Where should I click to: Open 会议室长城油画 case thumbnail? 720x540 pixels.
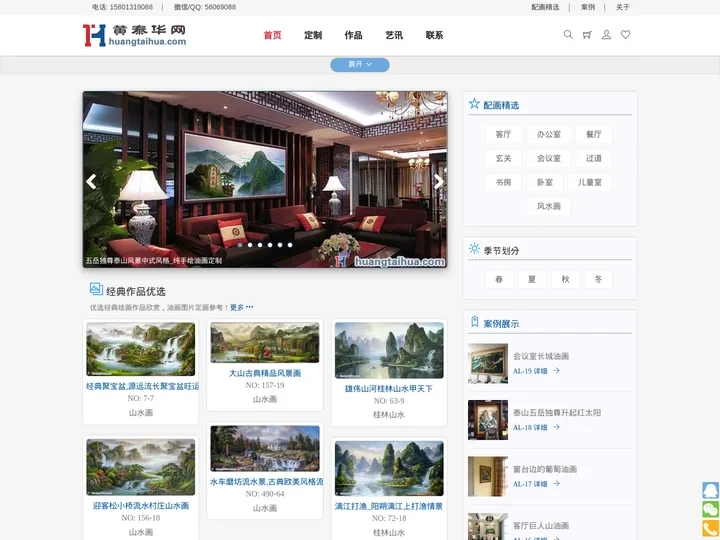click(x=488, y=363)
